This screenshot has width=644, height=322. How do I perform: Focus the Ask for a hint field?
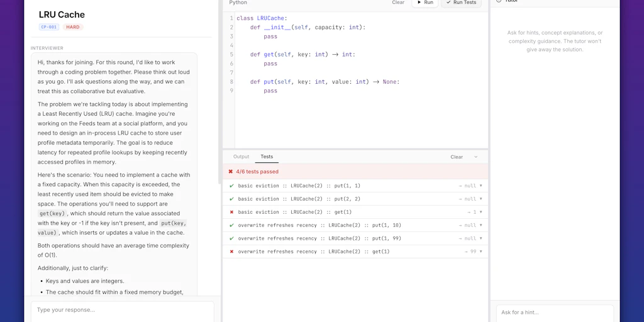pos(555,313)
